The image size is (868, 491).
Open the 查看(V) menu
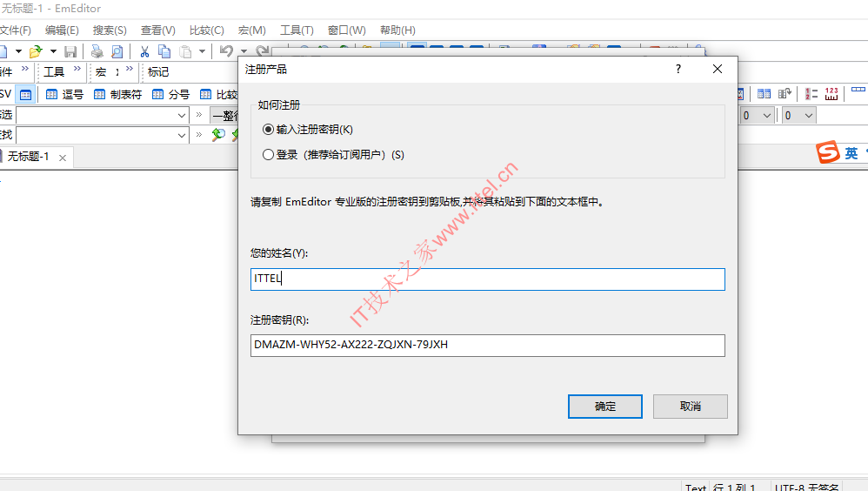pos(157,30)
